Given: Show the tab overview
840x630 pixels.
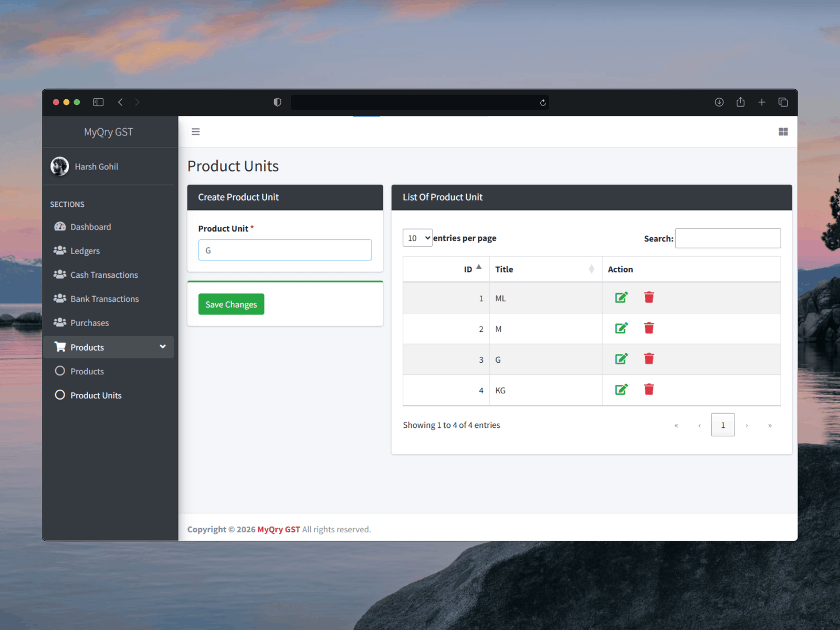Looking at the screenshot, I should pos(783,102).
